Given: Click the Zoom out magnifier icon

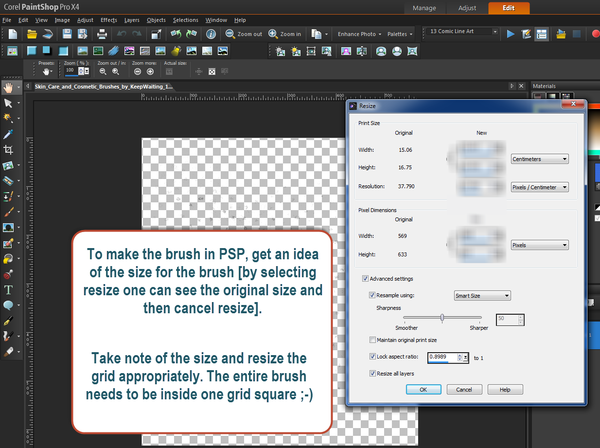Looking at the screenshot, I should (x=228, y=33).
